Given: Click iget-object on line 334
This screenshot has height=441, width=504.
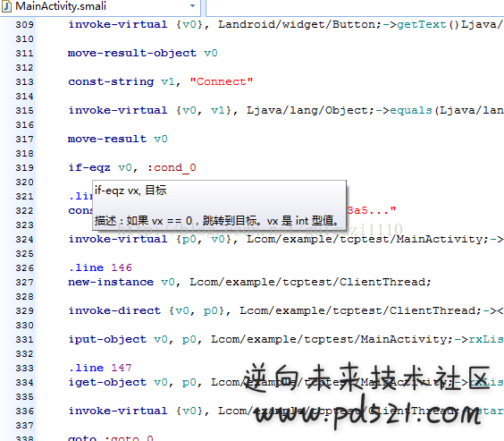Looking at the screenshot, I should pos(107,382).
